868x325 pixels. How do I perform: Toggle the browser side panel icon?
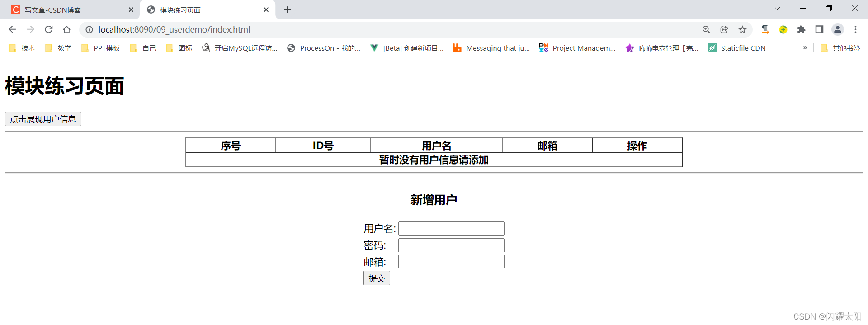[819, 29]
